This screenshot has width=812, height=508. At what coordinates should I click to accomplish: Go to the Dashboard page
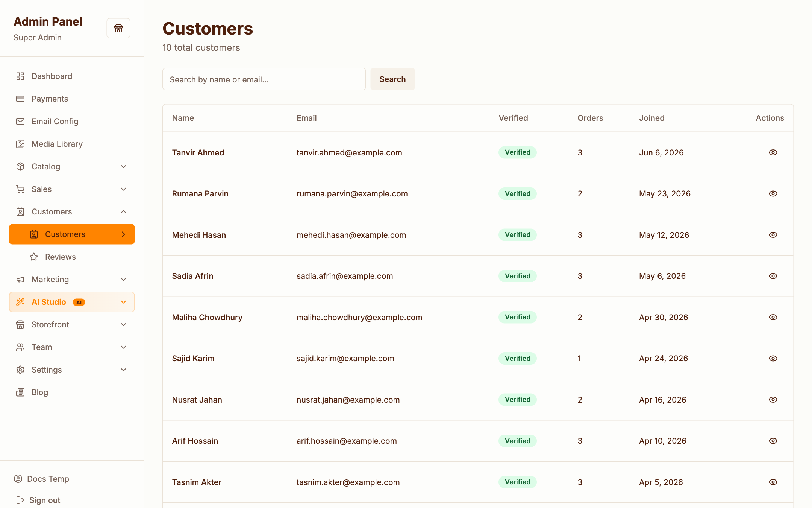tap(72, 76)
